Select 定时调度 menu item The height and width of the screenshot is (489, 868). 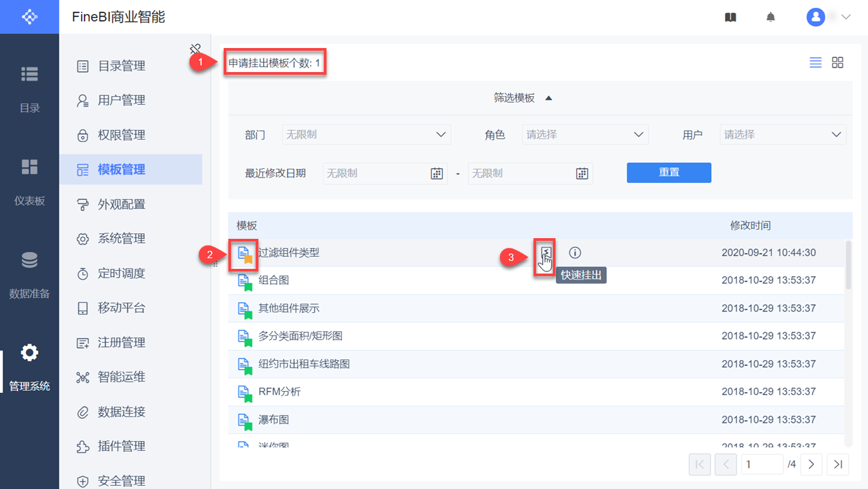pos(131,274)
